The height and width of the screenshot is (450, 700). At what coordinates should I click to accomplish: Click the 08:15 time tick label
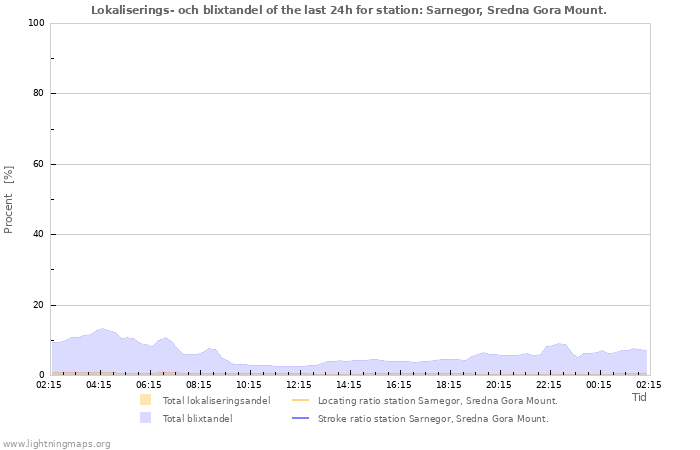pyautogui.click(x=199, y=384)
